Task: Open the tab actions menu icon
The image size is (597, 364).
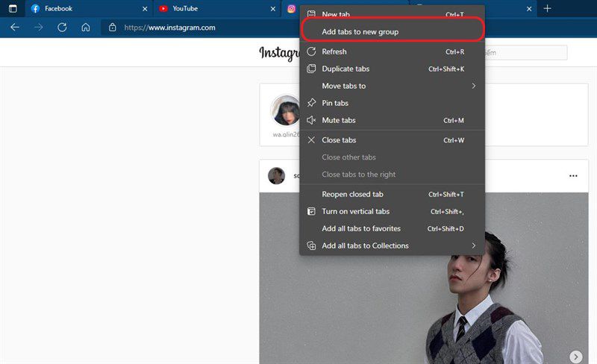Action: [13, 8]
